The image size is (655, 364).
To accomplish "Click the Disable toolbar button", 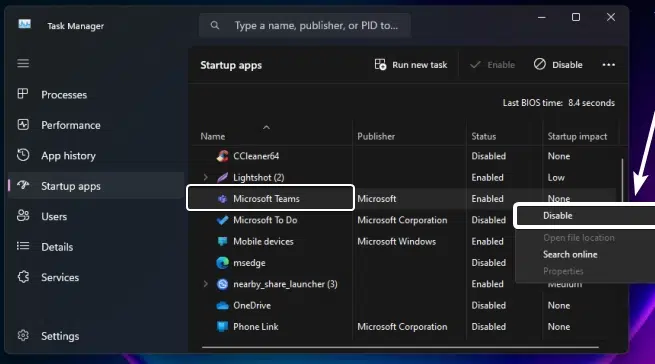I will click(x=558, y=65).
